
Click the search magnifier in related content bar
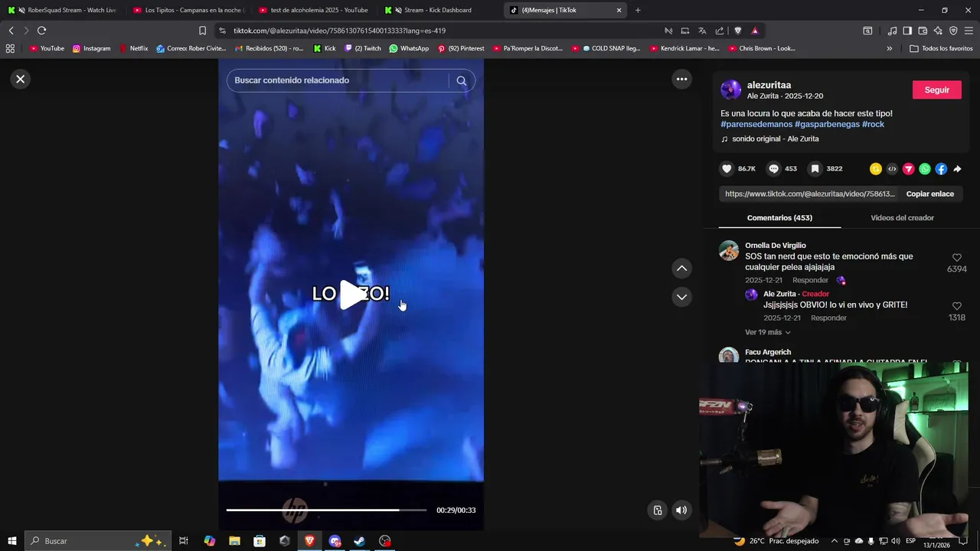pos(461,80)
